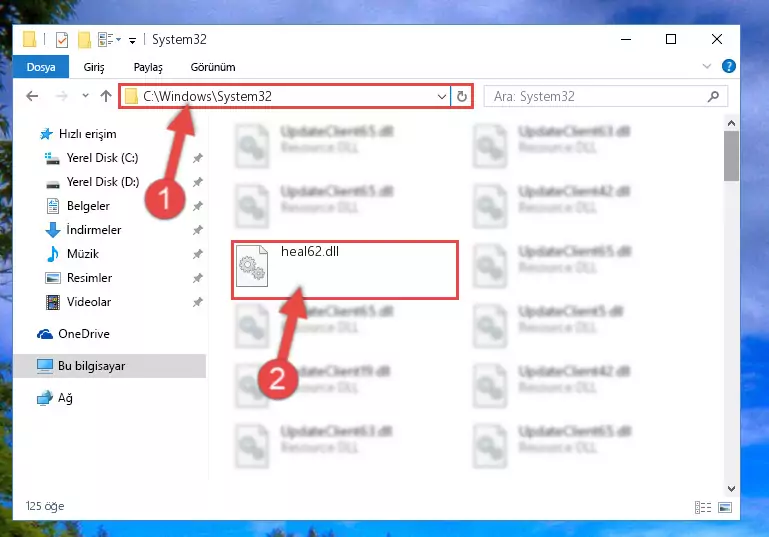Click the heal62.dll gear file icon
Screen dimensions: 769x537
(252, 266)
